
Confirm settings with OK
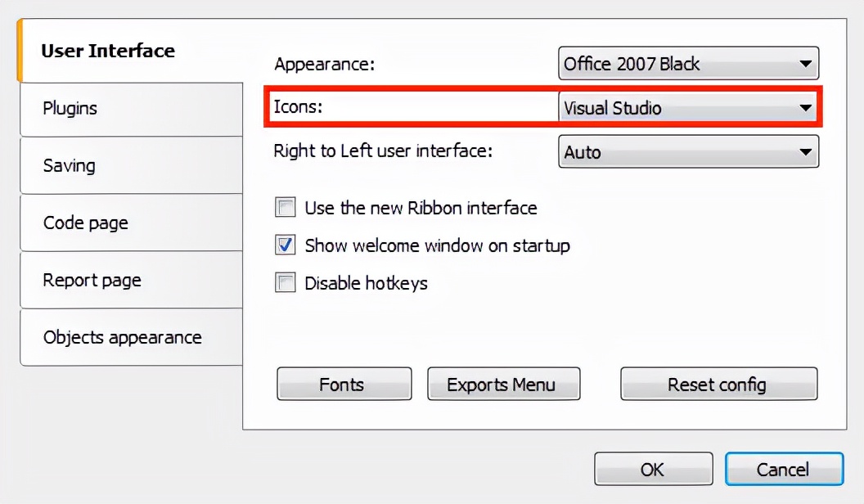[x=653, y=469]
